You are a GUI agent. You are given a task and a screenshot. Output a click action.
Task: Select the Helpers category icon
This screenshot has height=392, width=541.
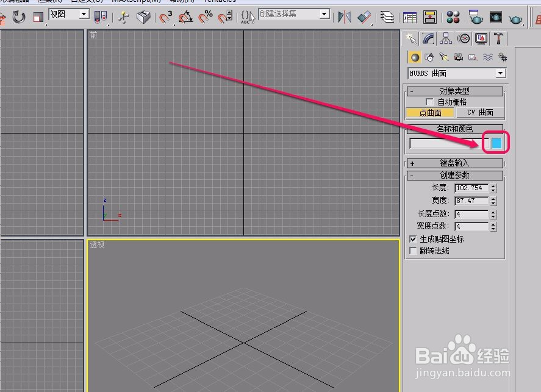[x=473, y=57]
